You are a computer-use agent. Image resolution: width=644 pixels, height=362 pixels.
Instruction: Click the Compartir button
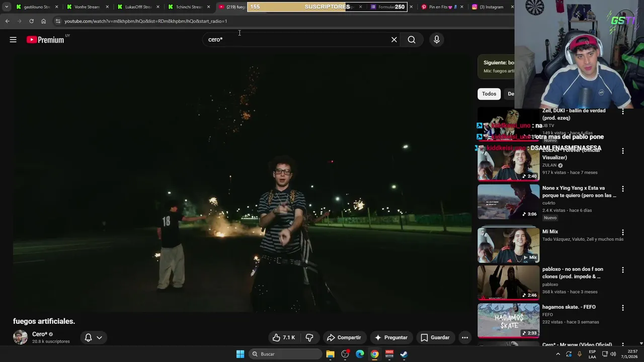345,337
